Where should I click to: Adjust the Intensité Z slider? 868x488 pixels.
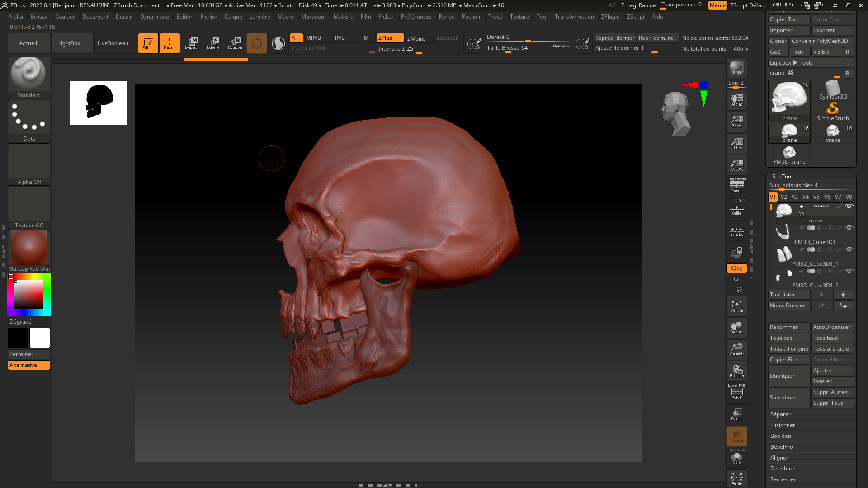tap(419, 49)
